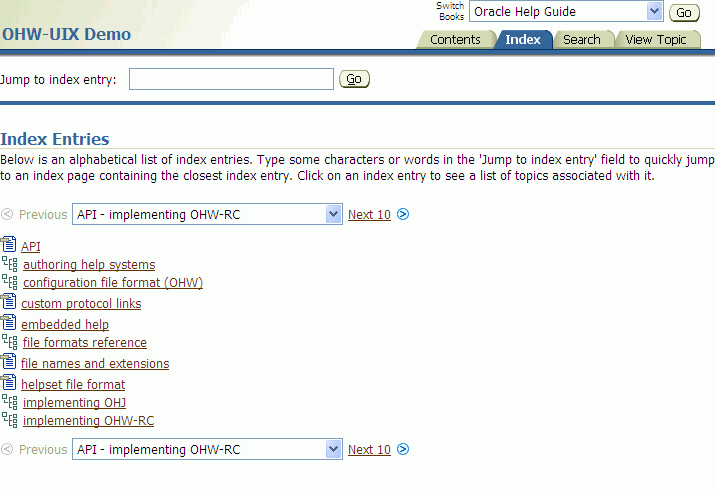Screen dimensions: 715x494
Task: Click the top Previous arrow icon
Action: tap(7, 214)
